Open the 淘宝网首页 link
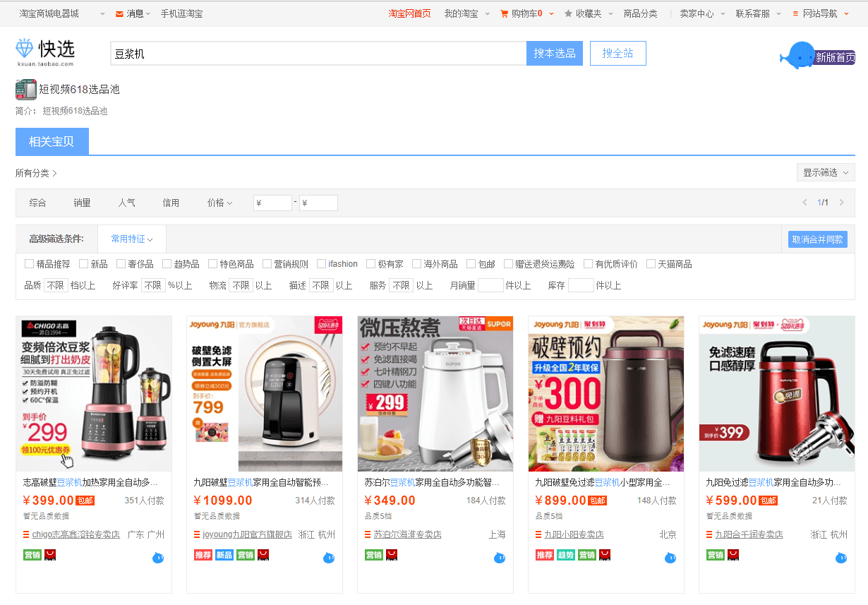This screenshot has width=868, height=605. (x=409, y=13)
